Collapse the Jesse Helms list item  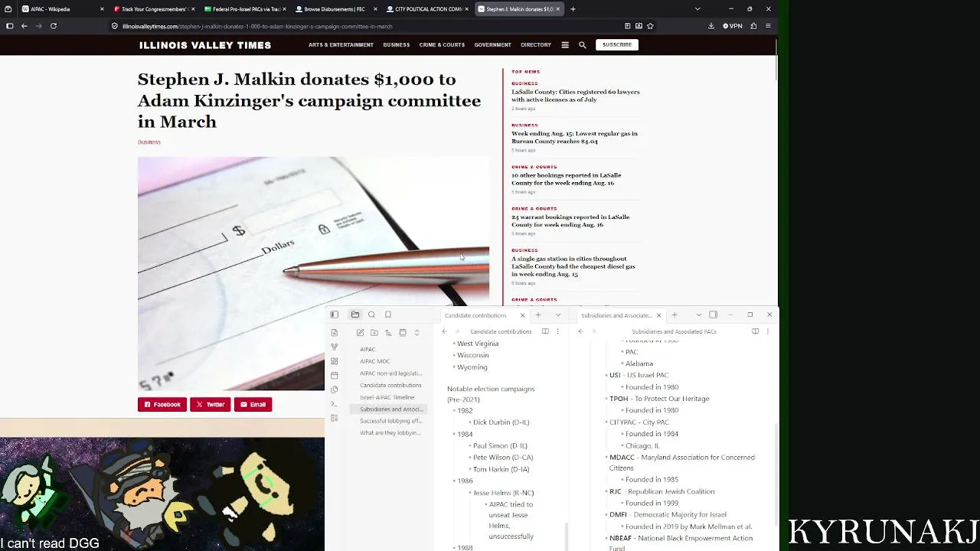pyautogui.click(x=470, y=493)
